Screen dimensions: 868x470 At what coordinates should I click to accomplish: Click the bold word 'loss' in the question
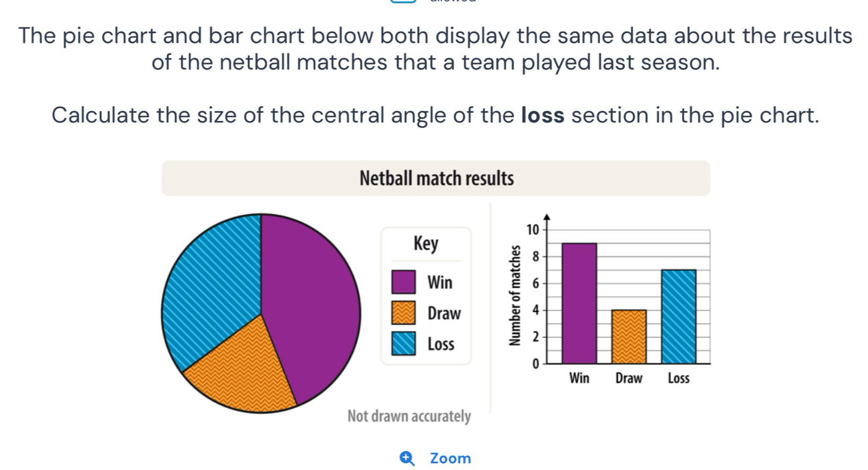pos(542,115)
